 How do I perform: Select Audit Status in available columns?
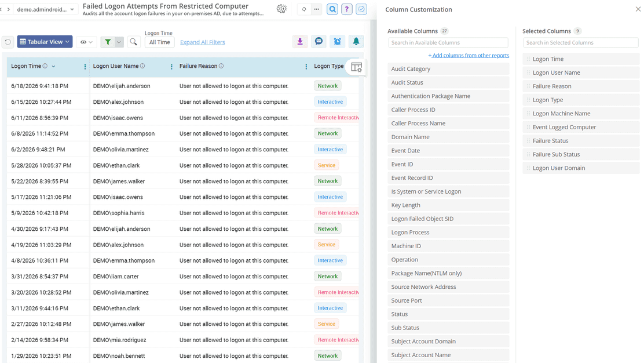coord(448,82)
